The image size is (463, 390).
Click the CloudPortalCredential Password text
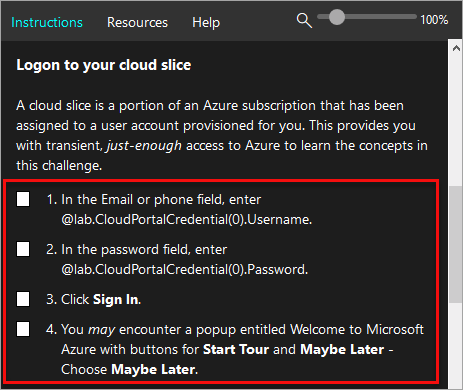pyautogui.click(x=185, y=269)
